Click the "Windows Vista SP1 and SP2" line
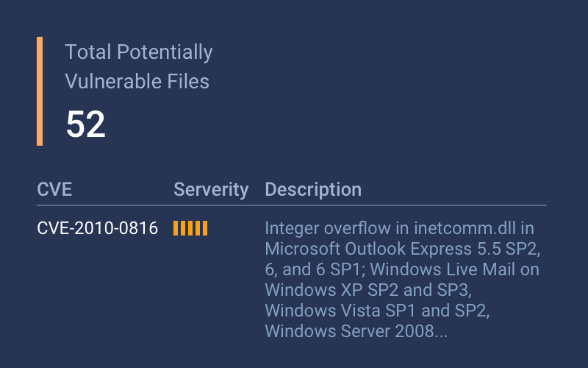 pos(377,311)
